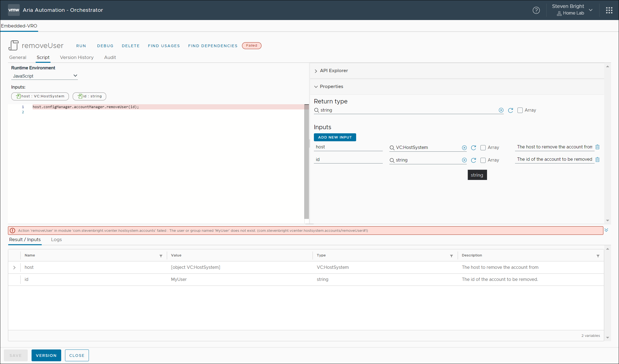Image resolution: width=619 pixels, height=364 pixels.
Task: Open the help question mark icon
Action: coord(536,10)
